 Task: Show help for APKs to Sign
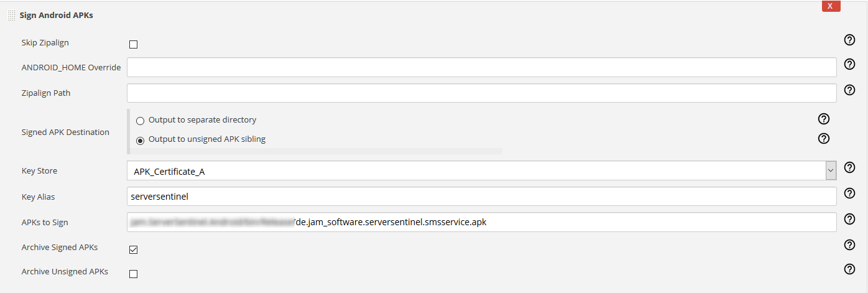point(849,219)
